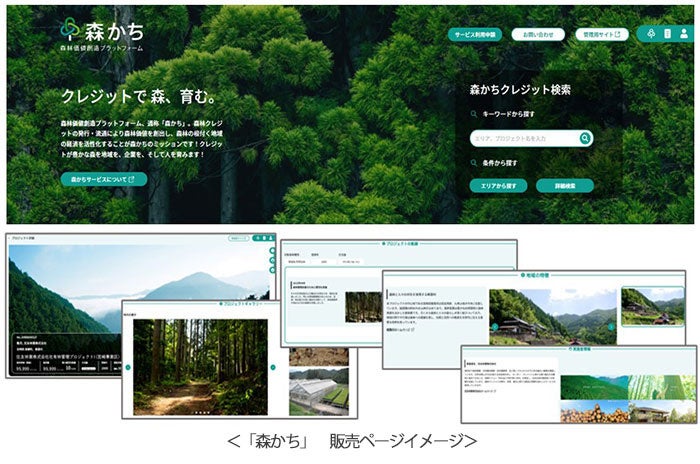Image resolution: width=700 pixels, height=464 pixels.
Task: Click サービス利用申請 button
Action: (475, 34)
